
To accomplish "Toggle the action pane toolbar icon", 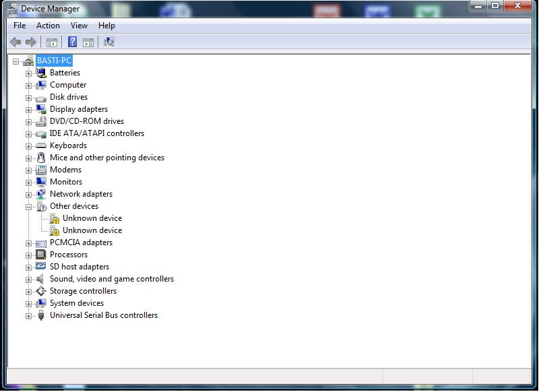I will (88, 42).
